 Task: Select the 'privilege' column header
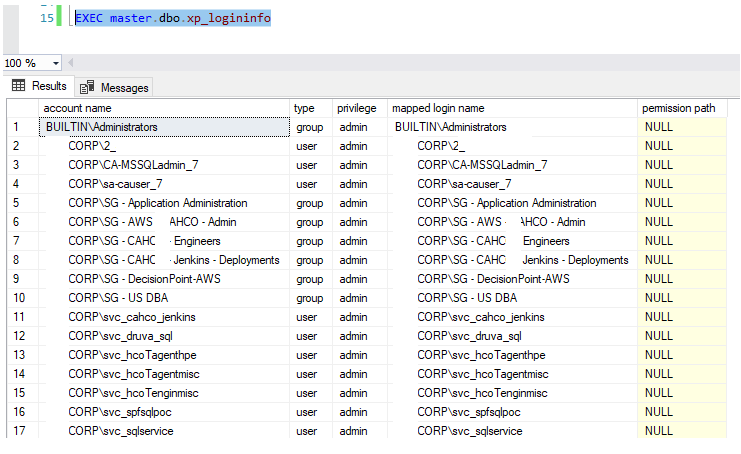click(356, 108)
